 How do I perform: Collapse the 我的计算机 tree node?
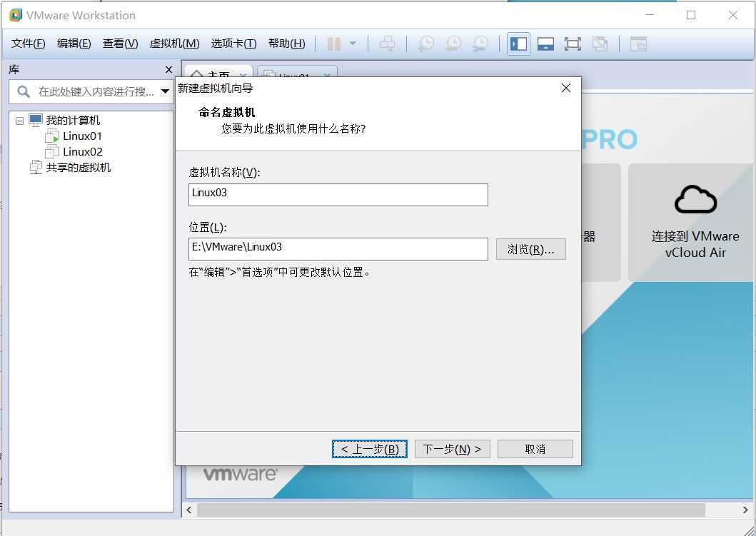click(x=19, y=121)
